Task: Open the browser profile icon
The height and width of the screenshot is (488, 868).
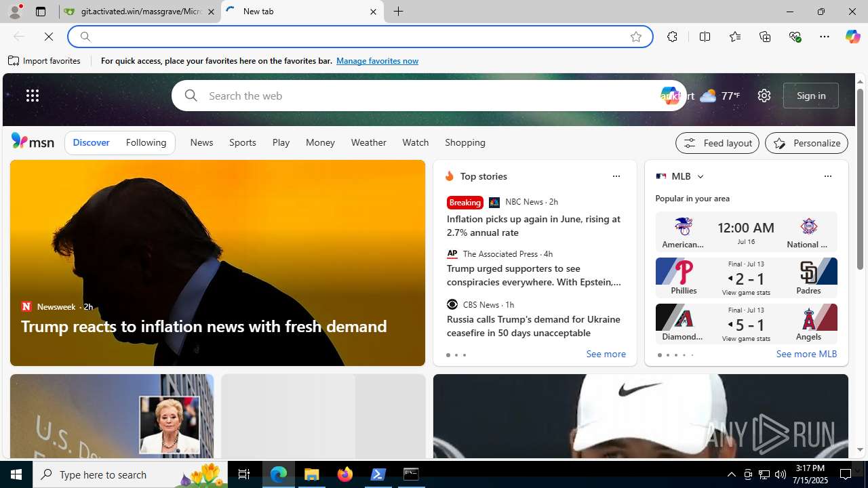Action: (14, 12)
